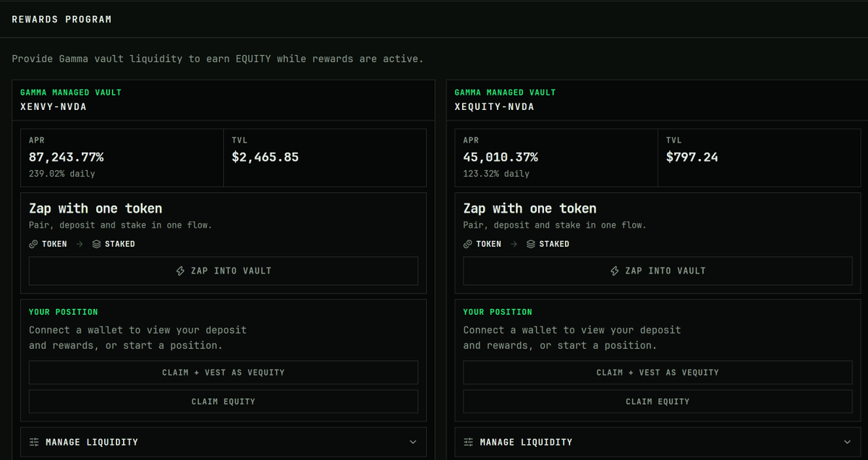Claim Equity rewards in the XENVY-NVDA card
This screenshot has width=868, height=460.
[x=224, y=401]
